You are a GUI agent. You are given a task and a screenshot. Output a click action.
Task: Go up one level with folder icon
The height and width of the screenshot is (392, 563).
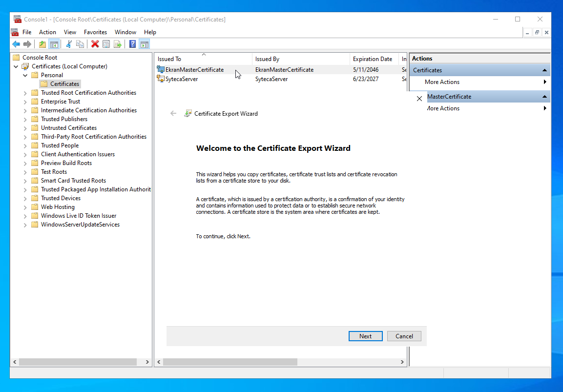pos(42,44)
